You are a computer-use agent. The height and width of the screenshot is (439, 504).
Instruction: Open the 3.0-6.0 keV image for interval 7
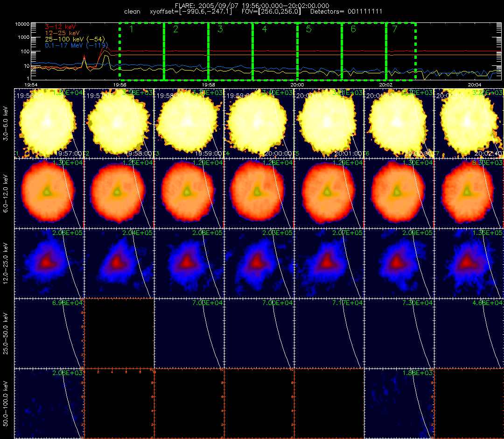point(469,123)
